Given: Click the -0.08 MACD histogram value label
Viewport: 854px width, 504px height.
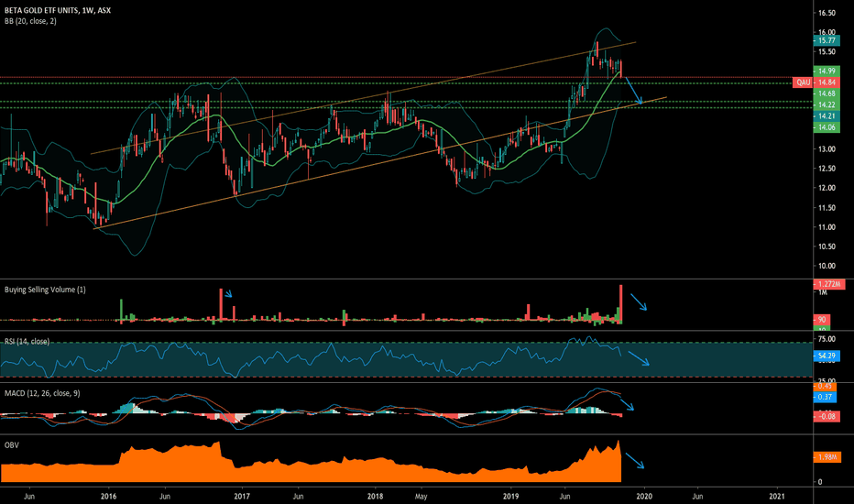Looking at the screenshot, I should (x=827, y=416).
